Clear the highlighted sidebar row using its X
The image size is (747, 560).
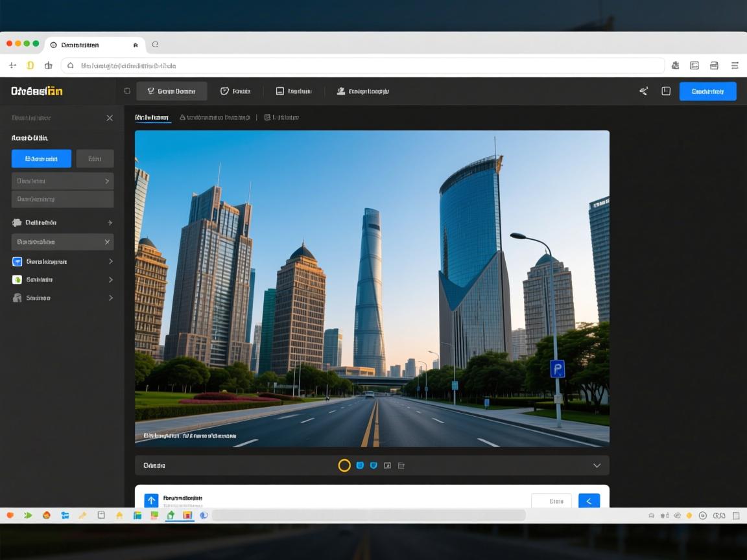tap(107, 242)
